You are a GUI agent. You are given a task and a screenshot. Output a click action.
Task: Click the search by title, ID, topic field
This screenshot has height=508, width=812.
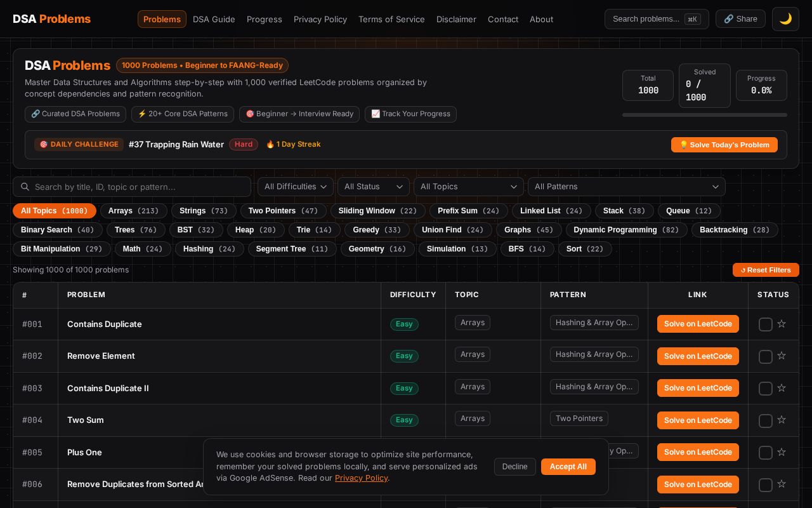132,187
